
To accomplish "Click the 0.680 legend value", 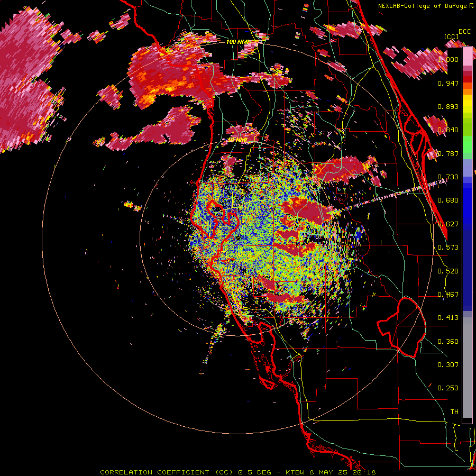I will (x=448, y=200).
